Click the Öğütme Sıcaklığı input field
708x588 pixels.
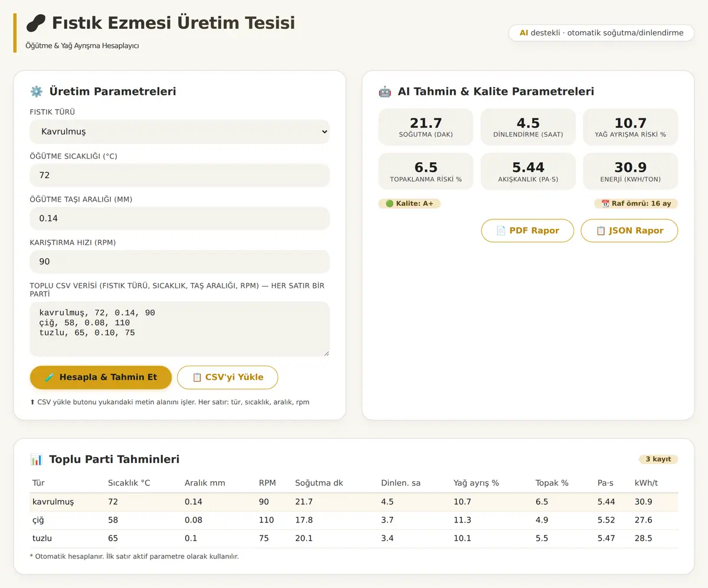(179, 175)
